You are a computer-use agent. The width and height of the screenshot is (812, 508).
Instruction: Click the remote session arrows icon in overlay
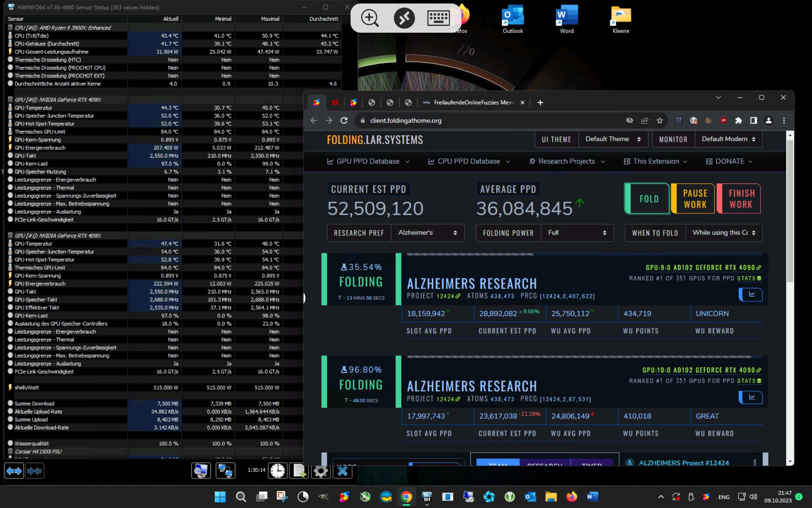coord(404,18)
